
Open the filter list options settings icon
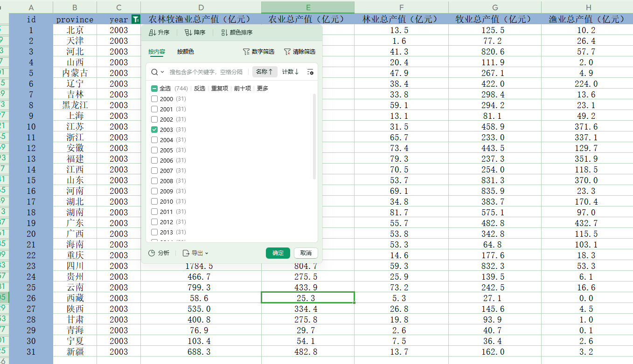tap(310, 72)
